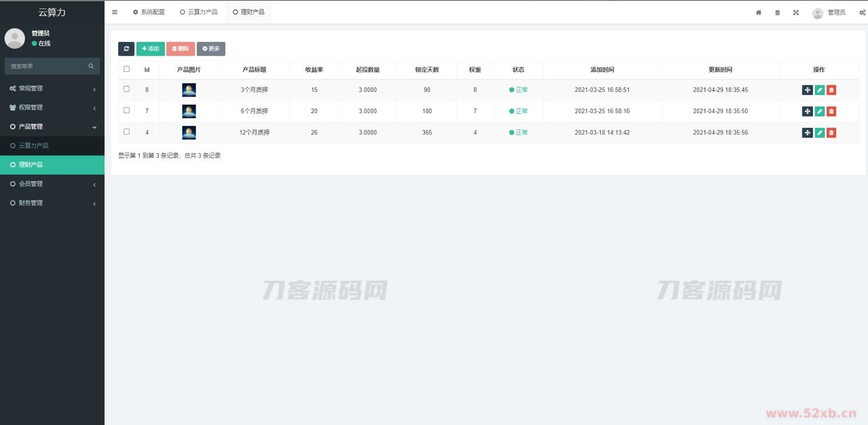Collapse the 产品管理 sidebar menu

pos(52,127)
